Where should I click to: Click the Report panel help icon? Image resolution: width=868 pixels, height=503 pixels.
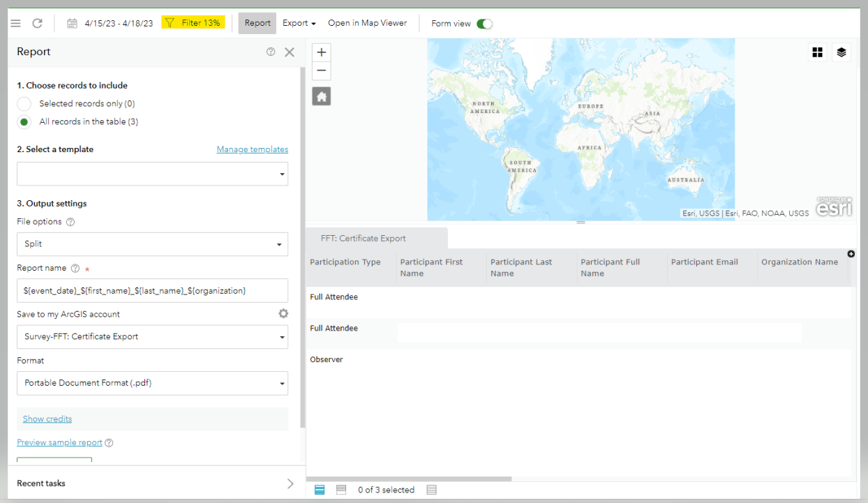(x=271, y=52)
